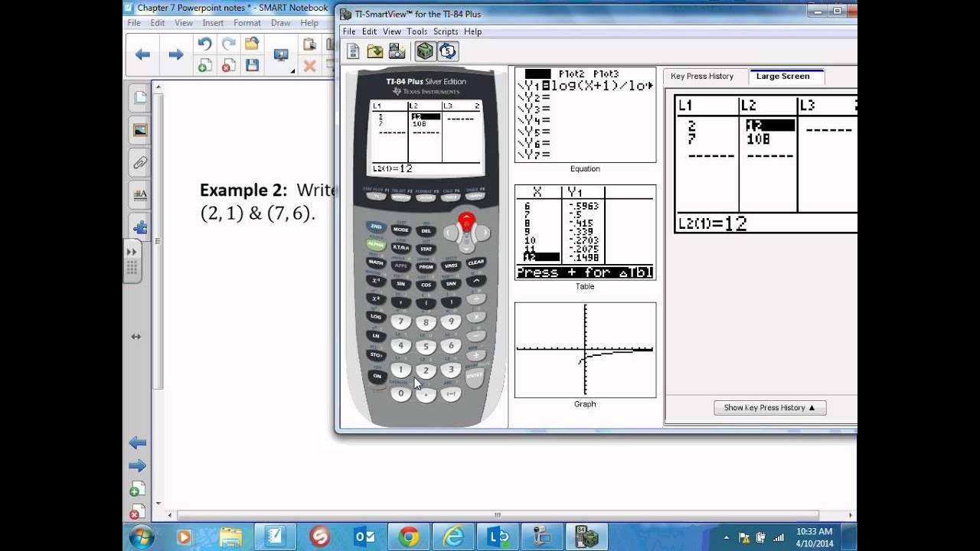Click the STAT key on the calculator
Viewport: 980px width, 551px height.
coord(426,249)
